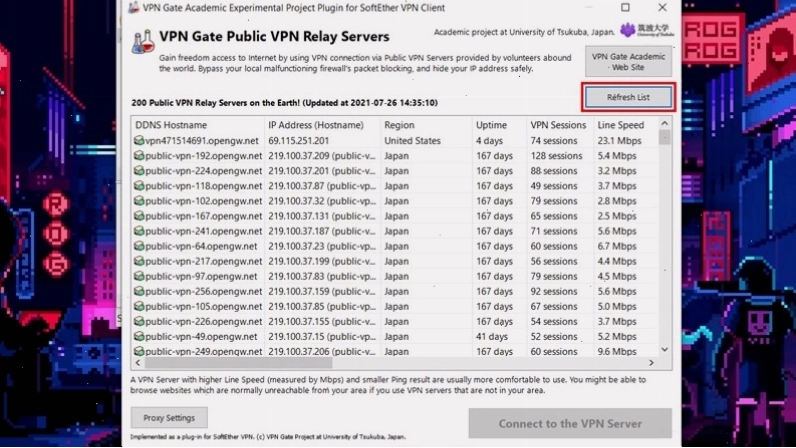Click the University of Tsukuba logo
Screen dimensions: 796x448
click(x=647, y=30)
